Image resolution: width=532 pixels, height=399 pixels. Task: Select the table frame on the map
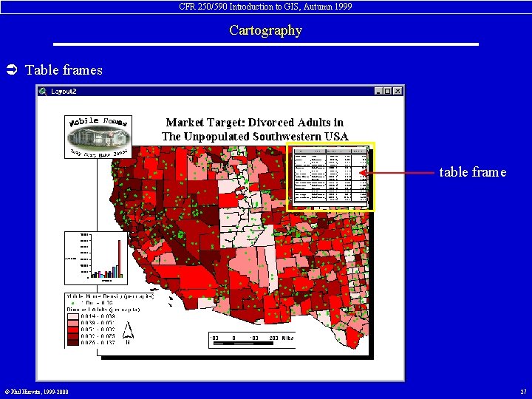(330, 176)
